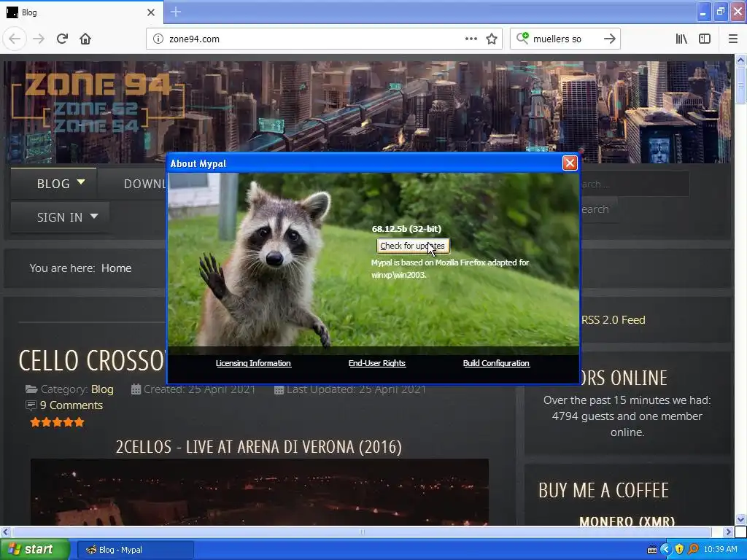
Task: Bookmark this page with the star
Action: click(492, 39)
